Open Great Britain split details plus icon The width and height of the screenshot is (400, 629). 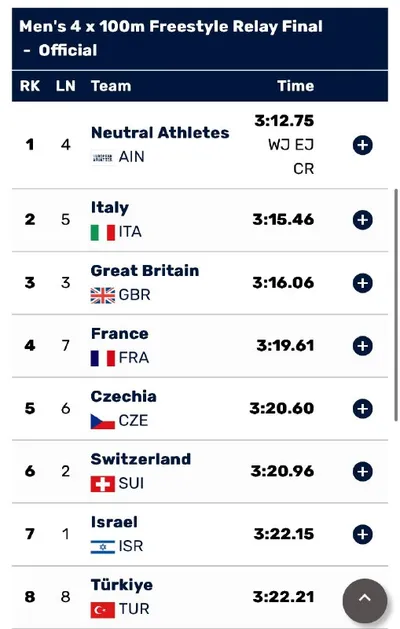[363, 283]
